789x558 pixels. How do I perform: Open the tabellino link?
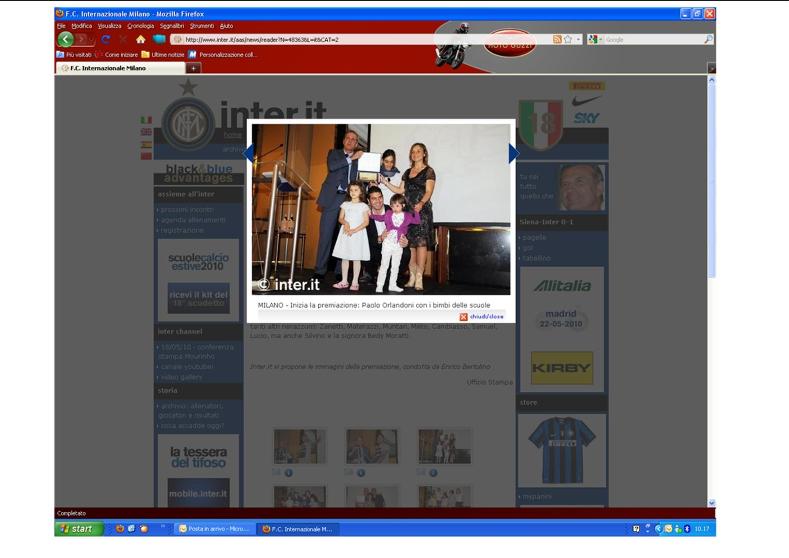(536, 258)
